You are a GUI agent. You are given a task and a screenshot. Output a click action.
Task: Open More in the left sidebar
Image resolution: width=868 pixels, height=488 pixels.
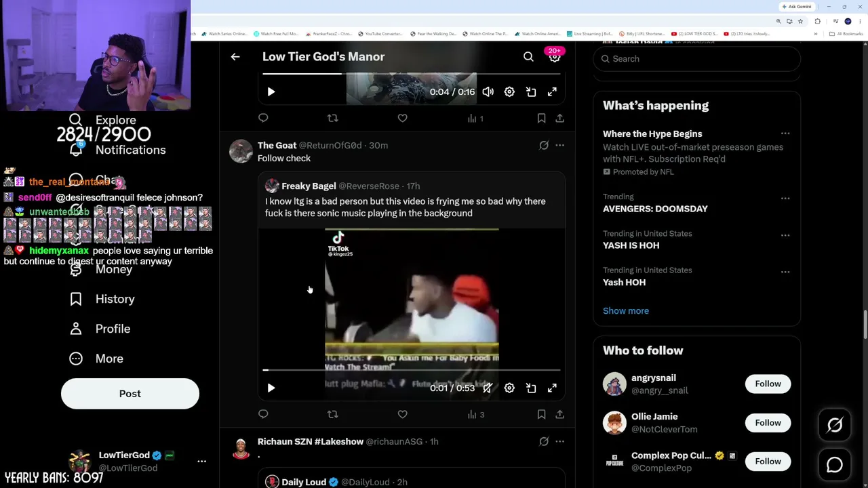[96, 359]
